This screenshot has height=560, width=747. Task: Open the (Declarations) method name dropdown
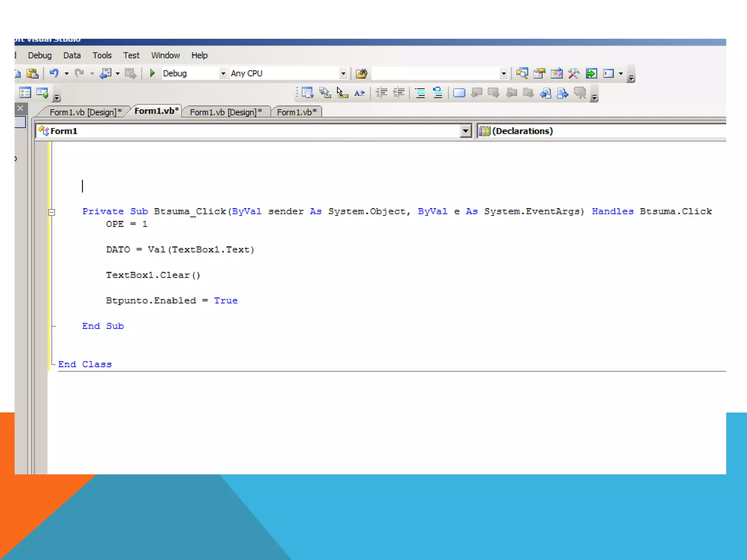pyautogui.click(x=602, y=131)
